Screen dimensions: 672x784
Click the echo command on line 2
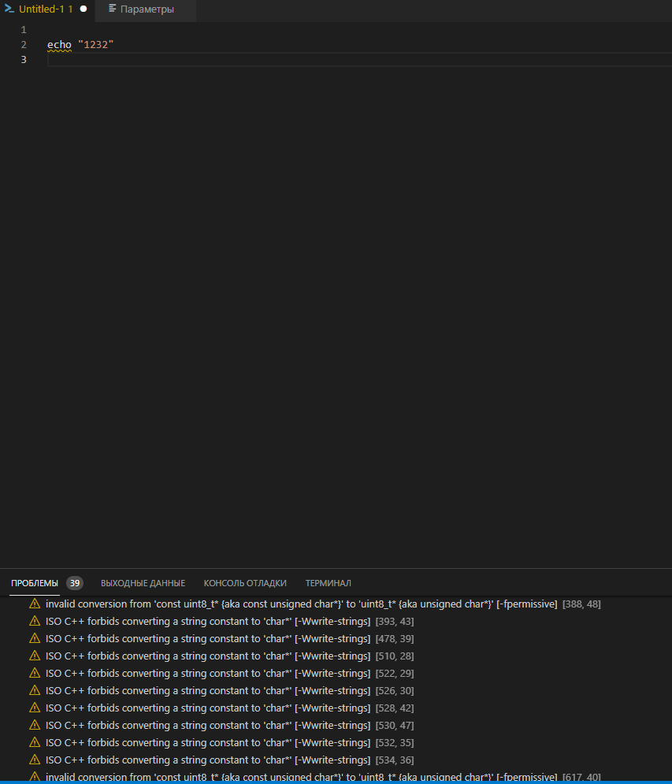point(60,44)
